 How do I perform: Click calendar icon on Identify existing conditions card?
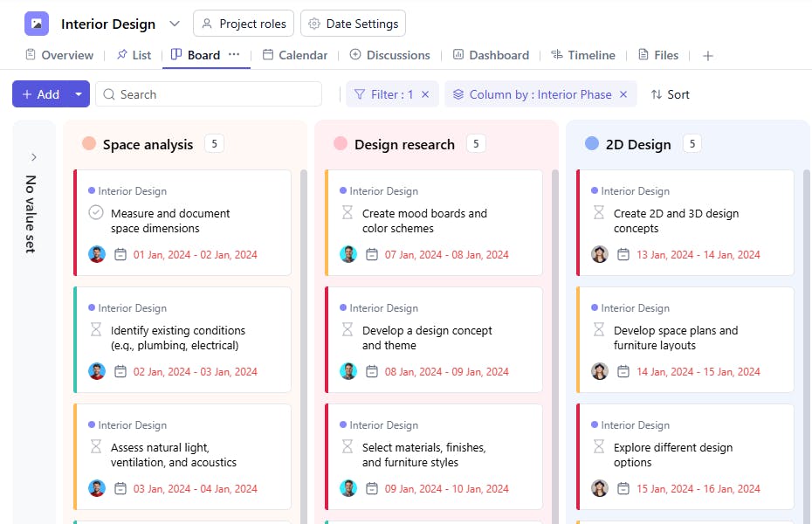coord(120,371)
